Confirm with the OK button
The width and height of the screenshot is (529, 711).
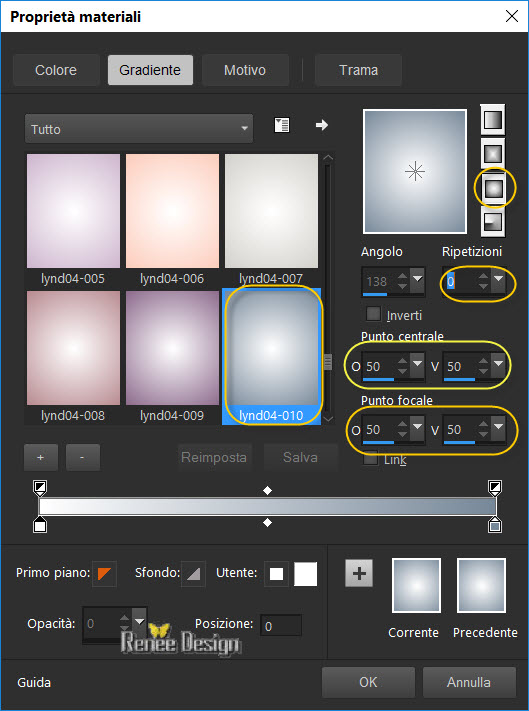[x=368, y=682]
